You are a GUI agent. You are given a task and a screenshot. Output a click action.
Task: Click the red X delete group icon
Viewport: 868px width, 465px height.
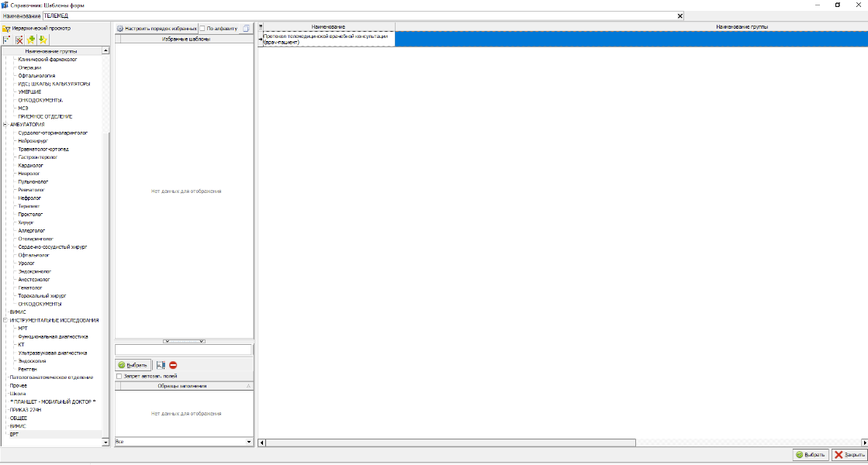tap(19, 40)
